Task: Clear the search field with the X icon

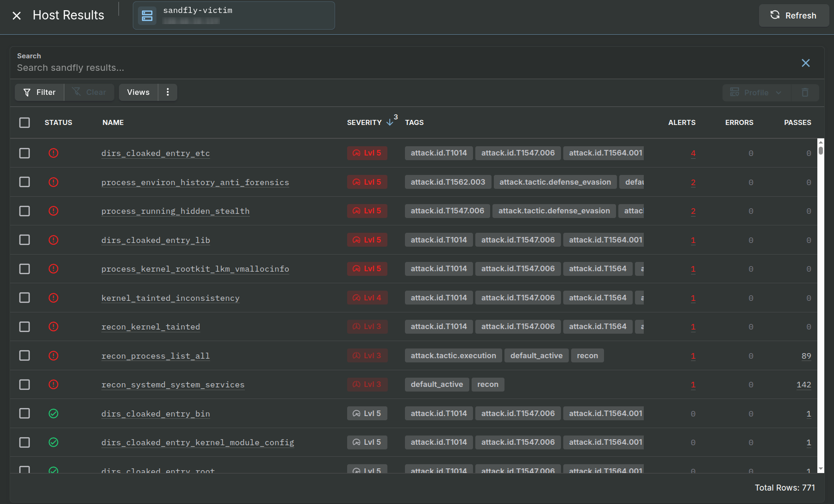Action: [806, 63]
